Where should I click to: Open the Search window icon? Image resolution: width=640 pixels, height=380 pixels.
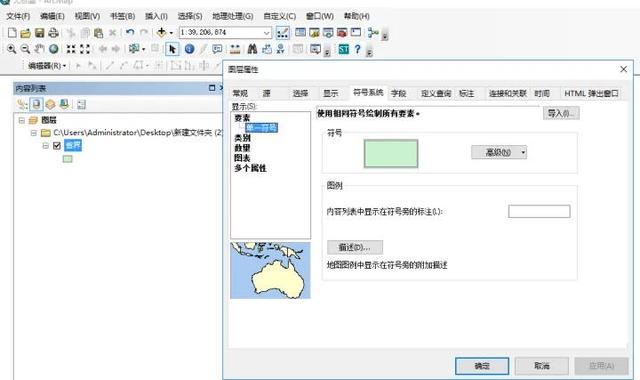pyautogui.click(x=328, y=33)
